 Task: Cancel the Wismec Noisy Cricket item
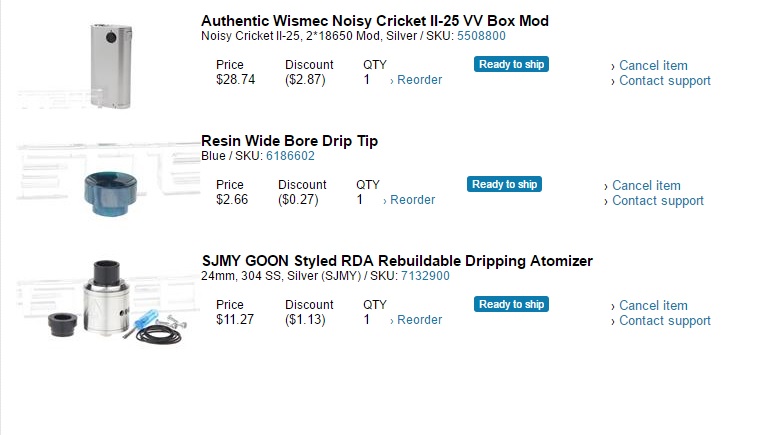coord(653,66)
